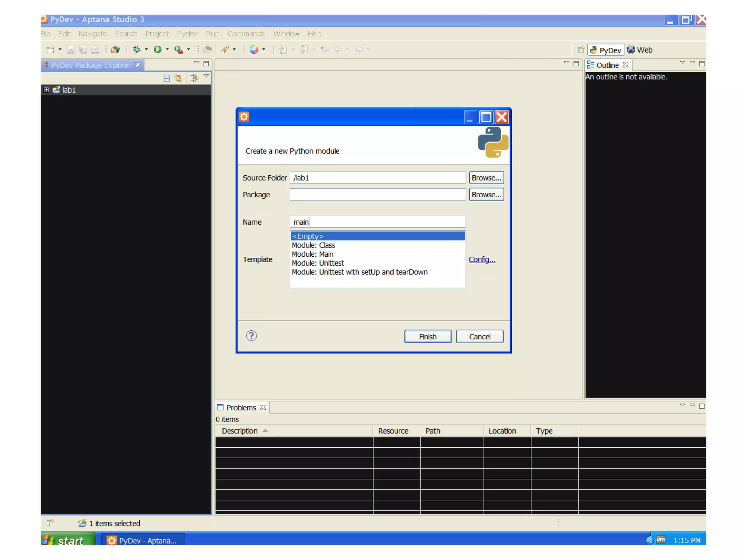Click the Package Explorer arrows filter icon
This screenshot has height=560, width=747.
click(x=194, y=78)
